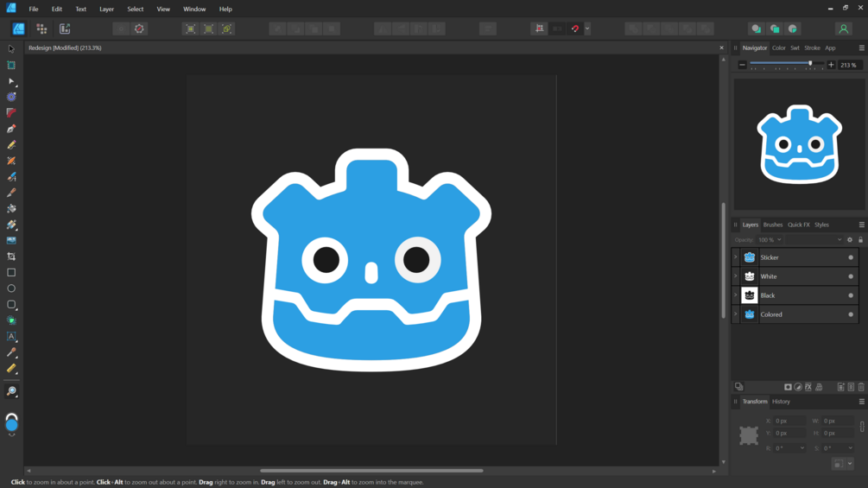The width and height of the screenshot is (868, 488).
Task: Select the Zoom magnifier tool
Action: coord(11,391)
